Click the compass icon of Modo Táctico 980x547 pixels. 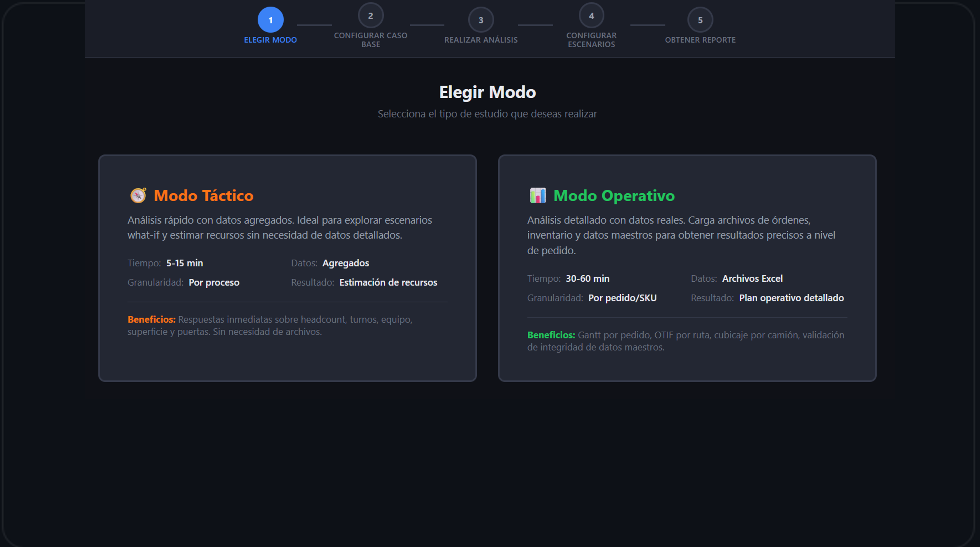coord(138,196)
